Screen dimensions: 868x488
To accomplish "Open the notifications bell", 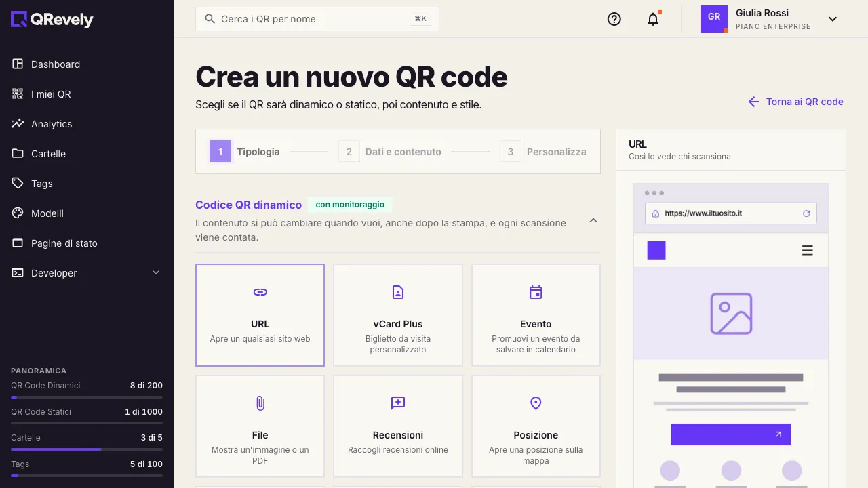I will point(653,19).
